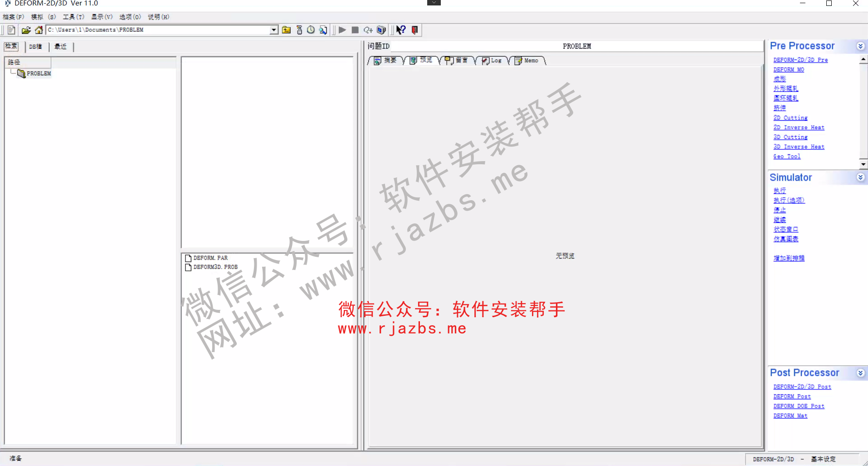
Task: Click the tower-shaped toolbar icon
Action: (299, 30)
